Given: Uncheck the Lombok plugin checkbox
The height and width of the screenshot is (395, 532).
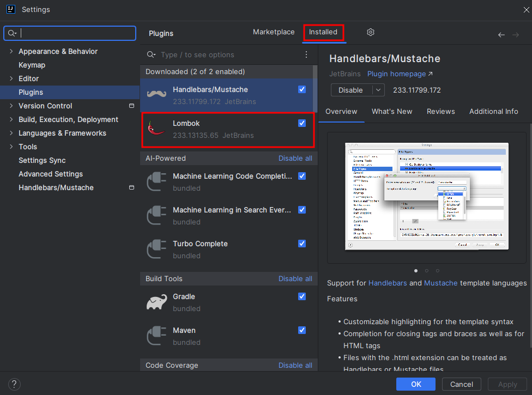Looking at the screenshot, I should coord(302,123).
